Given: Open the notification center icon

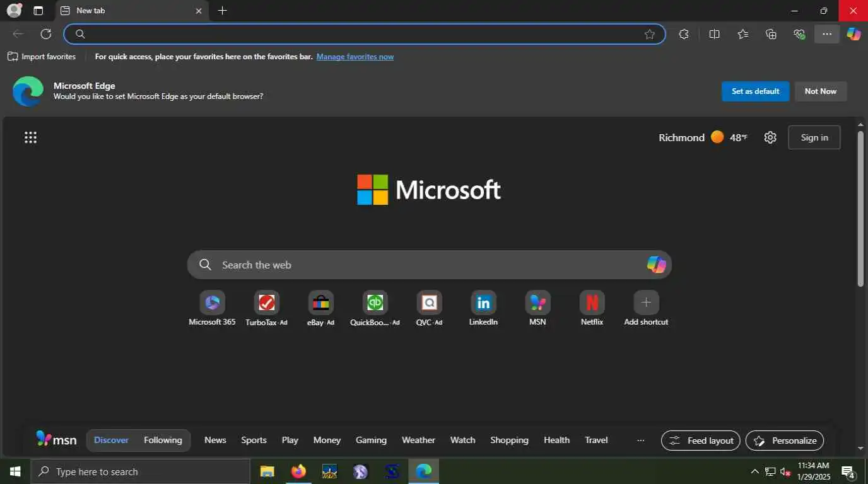Looking at the screenshot, I should pos(848,471).
